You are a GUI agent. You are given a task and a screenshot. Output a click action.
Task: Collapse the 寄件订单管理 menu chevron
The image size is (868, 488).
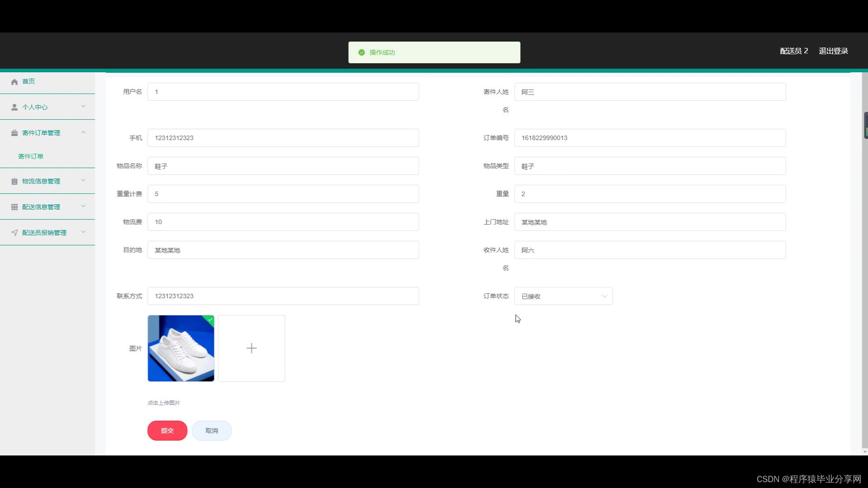tap(83, 132)
